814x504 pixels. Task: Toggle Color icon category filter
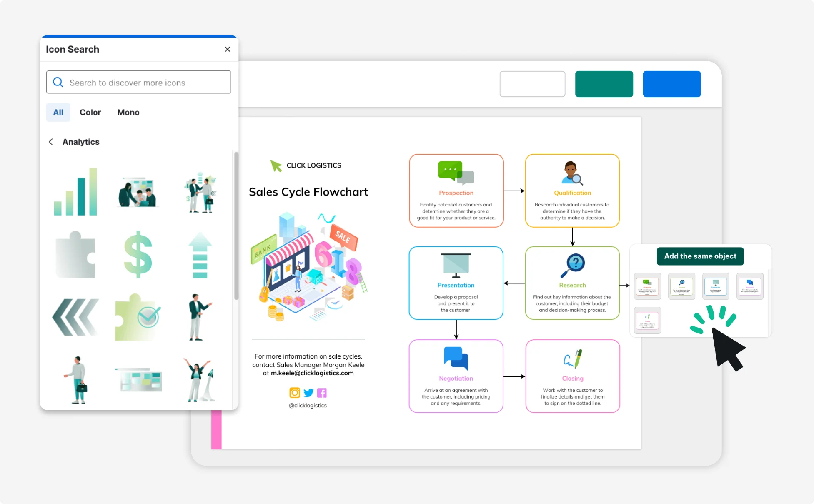90,112
